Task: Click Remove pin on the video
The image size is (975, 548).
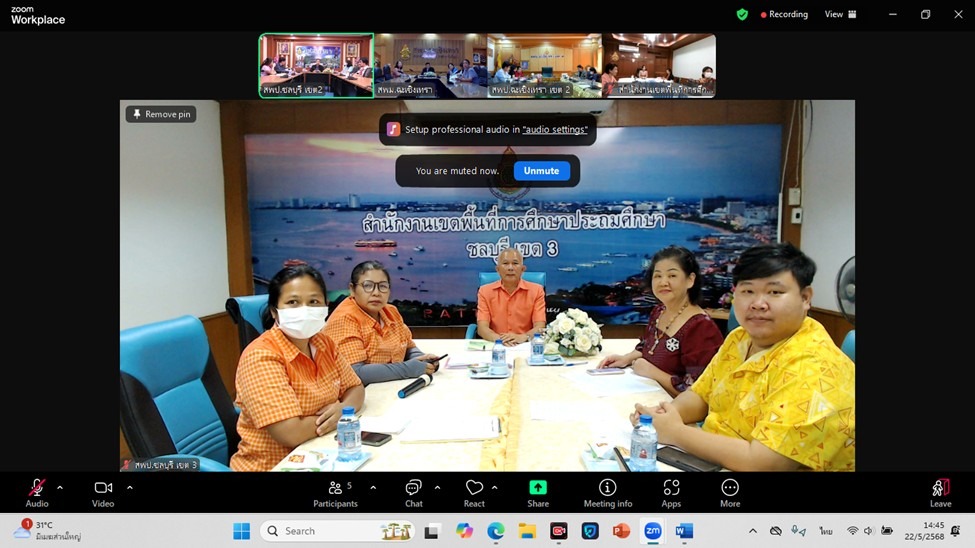Action: tap(162, 114)
